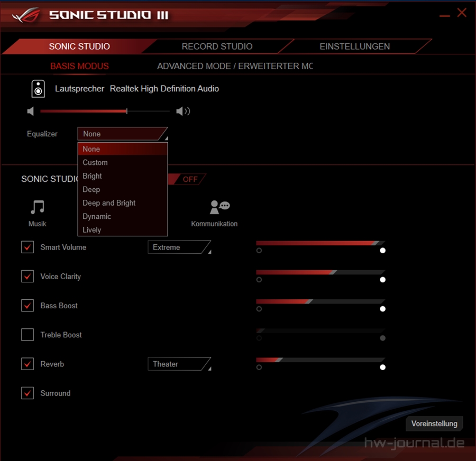
Task: Click minimum circle of Smart Volume slider
Action: tap(259, 251)
